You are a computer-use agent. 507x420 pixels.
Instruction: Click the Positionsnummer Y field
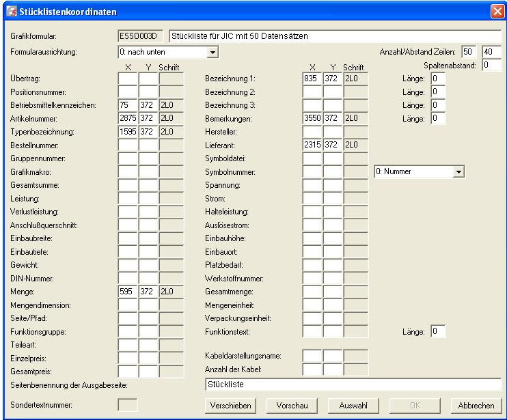click(148, 92)
